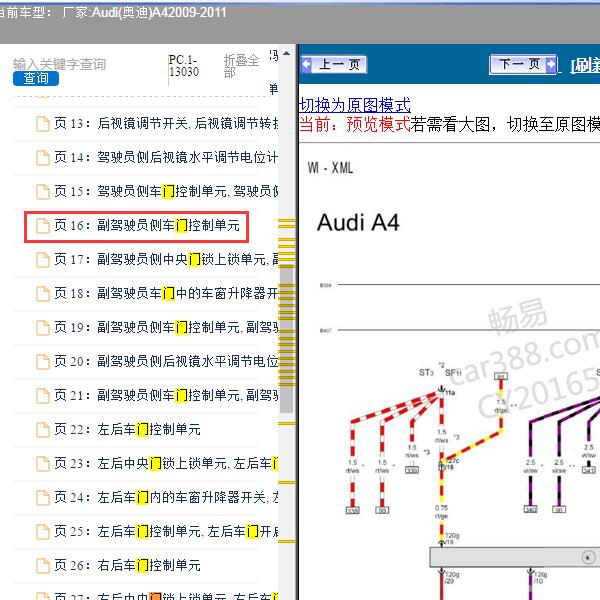
Task: Select page 16 副驾驶员侧车门控制单元
Action: [147, 225]
